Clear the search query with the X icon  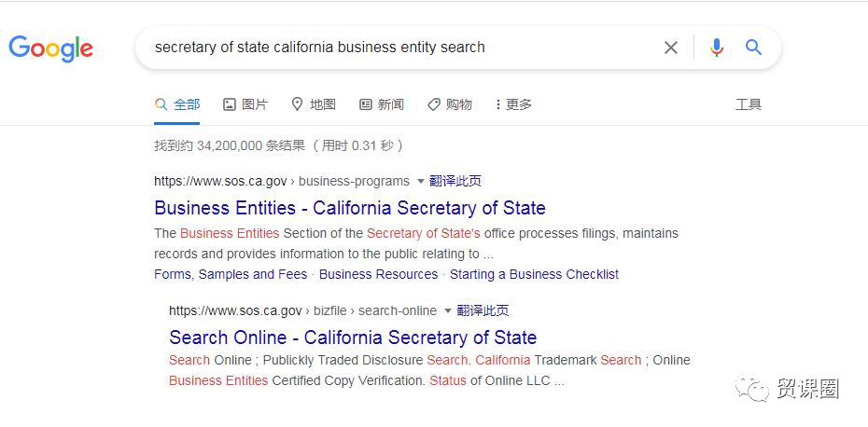tap(671, 48)
